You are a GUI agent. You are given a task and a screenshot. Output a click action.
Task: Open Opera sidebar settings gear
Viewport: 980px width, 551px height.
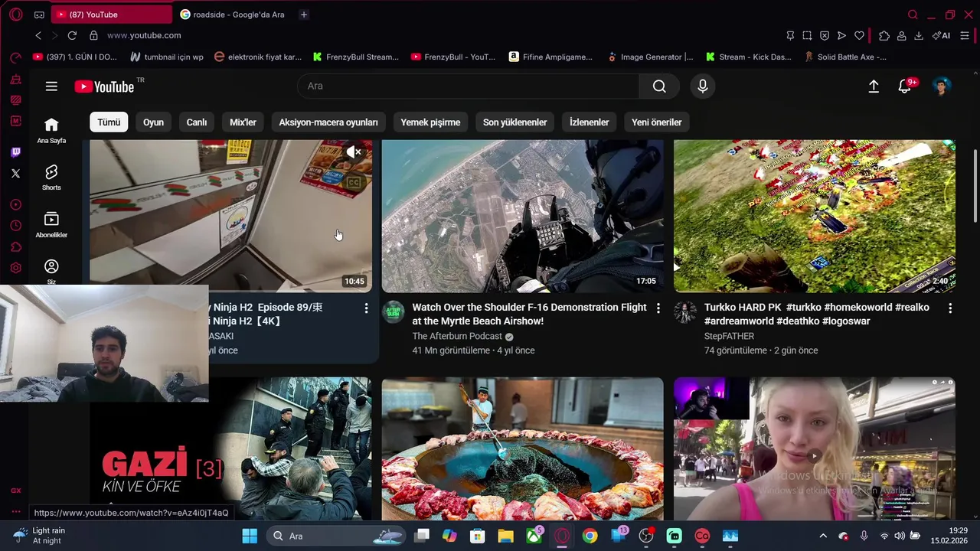tap(15, 268)
